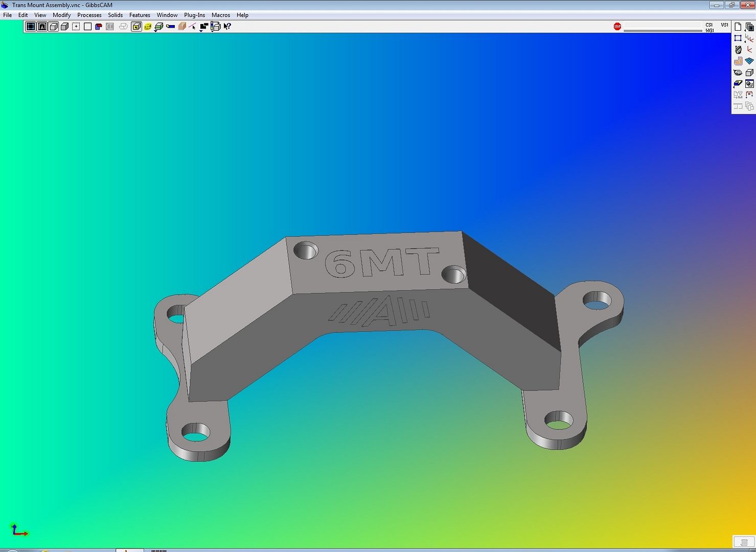Open the Processes menu

click(89, 15)
